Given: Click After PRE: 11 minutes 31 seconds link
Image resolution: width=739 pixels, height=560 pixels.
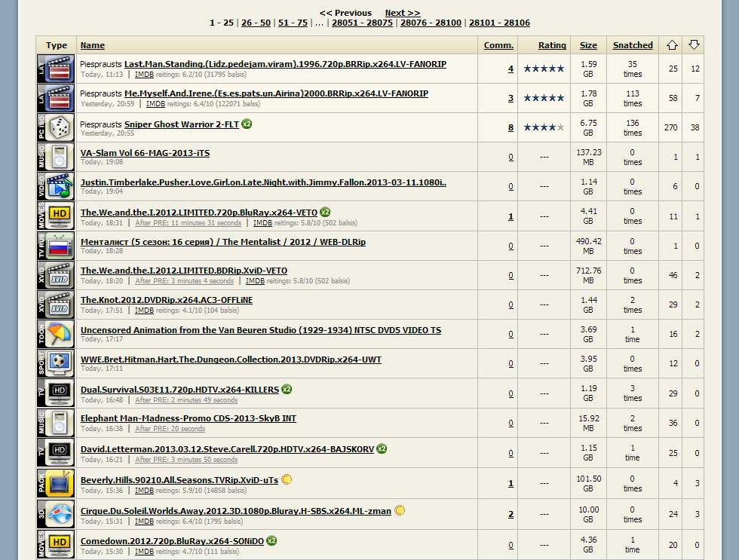Looking at the screenshot, I should click(x=188, y=223).
